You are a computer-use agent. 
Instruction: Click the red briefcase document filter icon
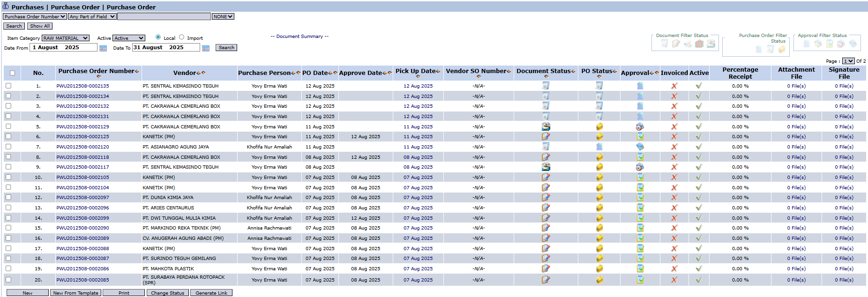(x=699, y=44)
